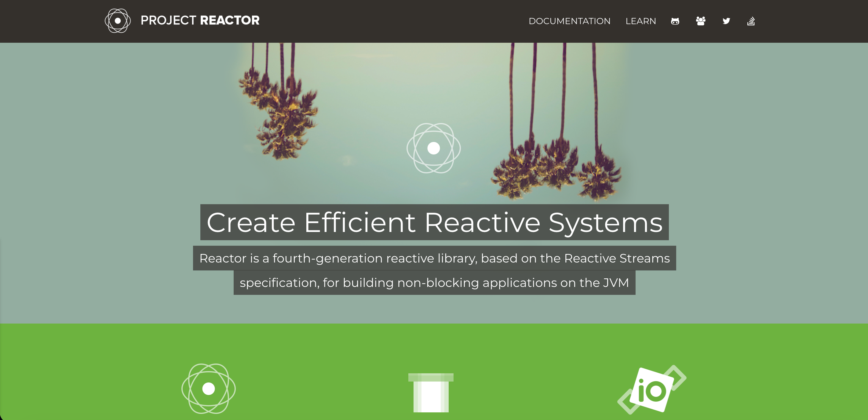Open the Twitter bird icon link
868x420 pixels.
(726, 21)
